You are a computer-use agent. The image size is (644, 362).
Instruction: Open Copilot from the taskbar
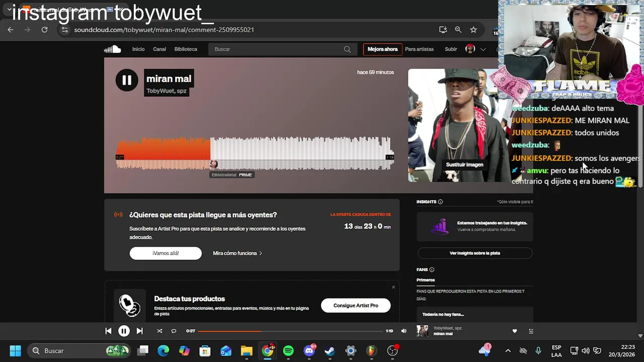[184, 350]
